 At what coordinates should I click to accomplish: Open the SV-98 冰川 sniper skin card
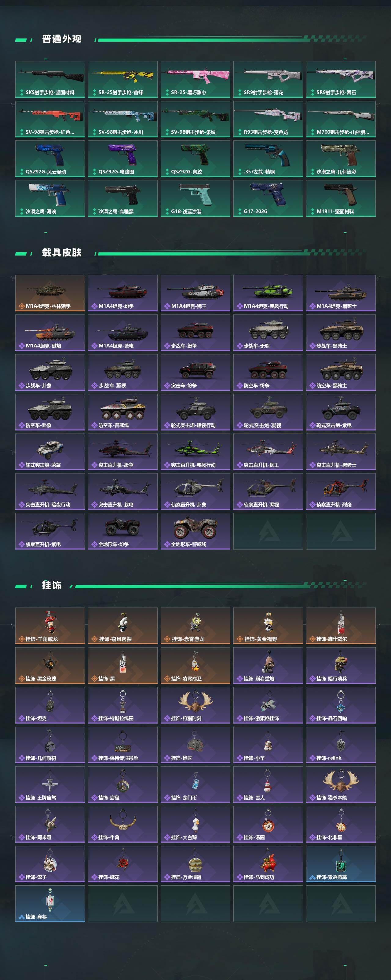coord(122,119)
